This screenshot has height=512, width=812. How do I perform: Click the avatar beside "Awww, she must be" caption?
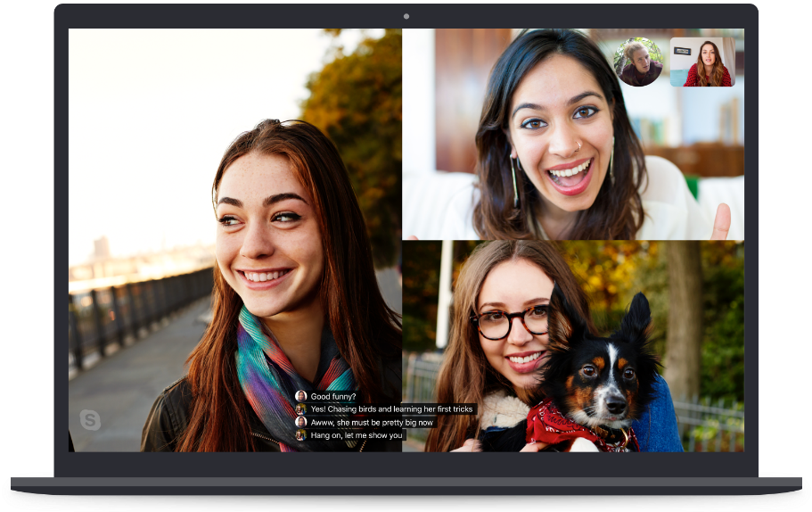coord(301,422)
